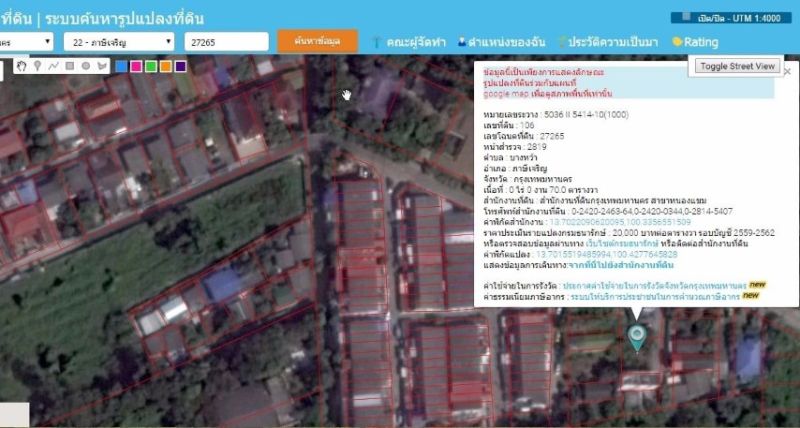This screenshot has width=800, height=428.
Task: Open ตำแหน่งของฉัน (my location) menu
Action: click(506, 42)
